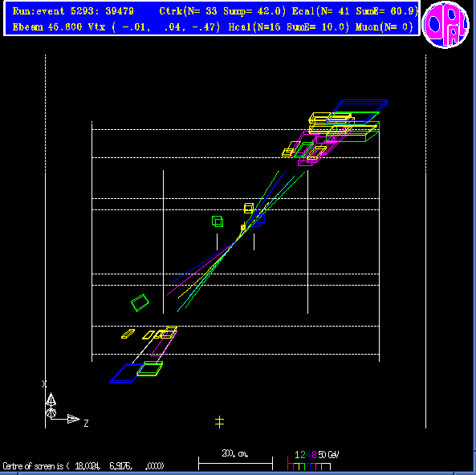Click the GeV energy color legend
The width and height of the screenshot is (476, 475).
[313, 461]
